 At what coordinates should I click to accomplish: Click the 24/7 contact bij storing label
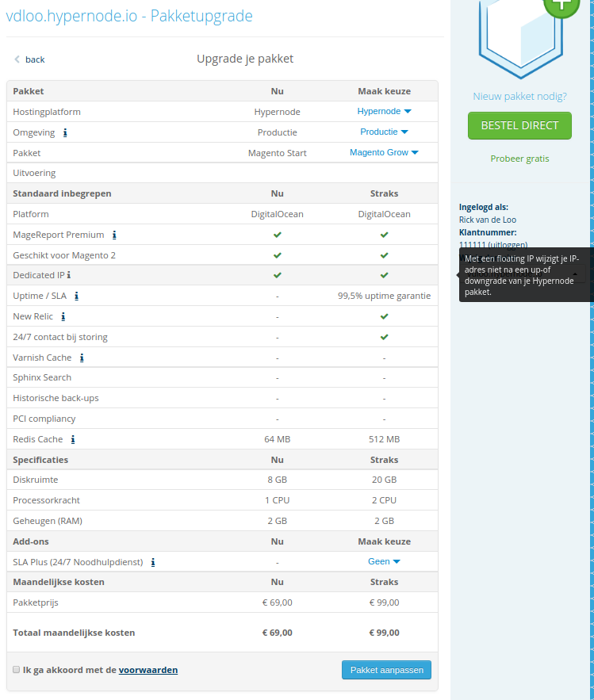pos(60,337)
